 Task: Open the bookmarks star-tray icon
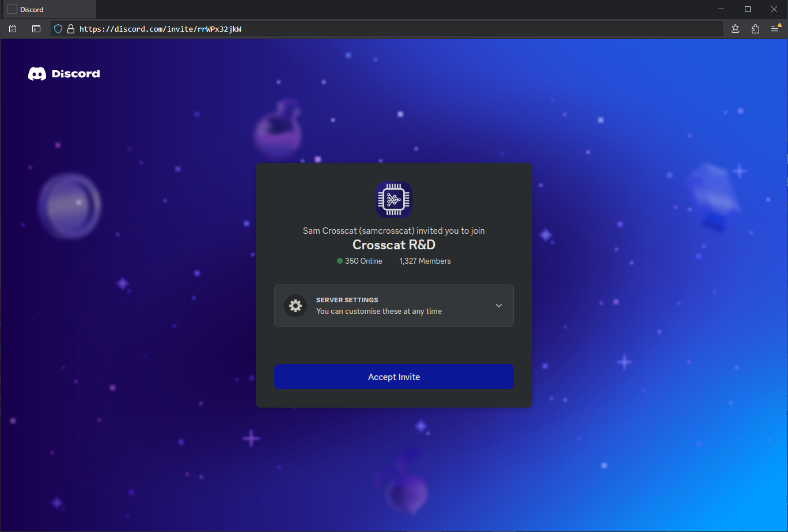coord(736,29)
